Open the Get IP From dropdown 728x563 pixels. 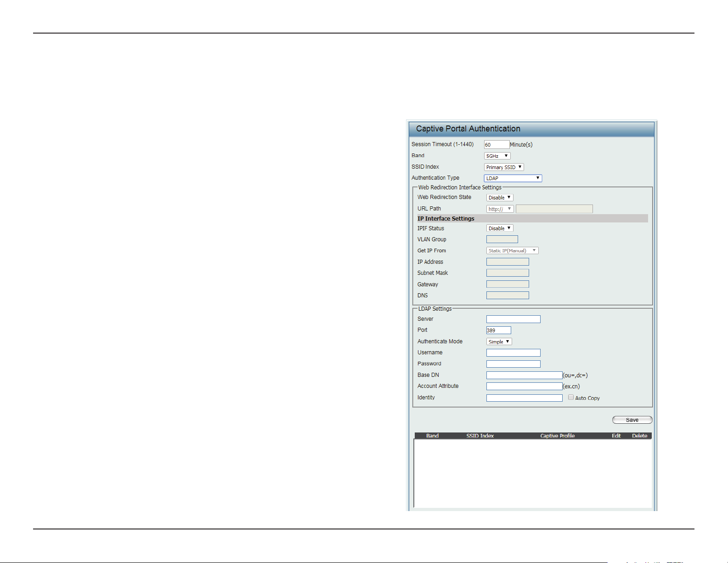(512, 250)
